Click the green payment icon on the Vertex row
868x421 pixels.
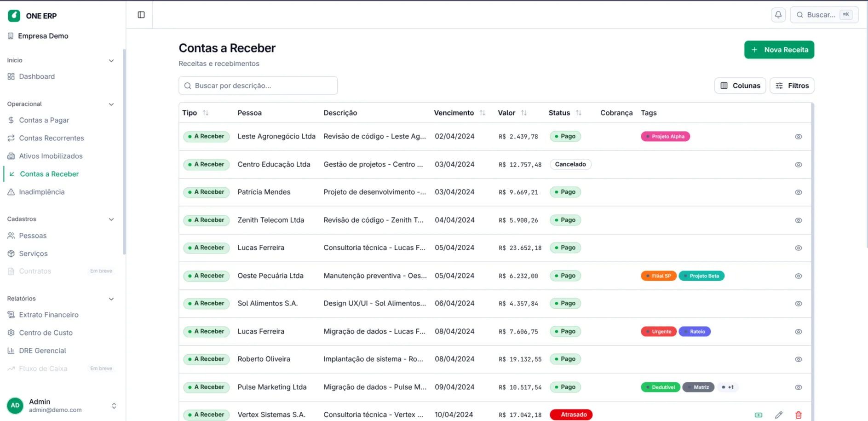click(x=759, y=415)
